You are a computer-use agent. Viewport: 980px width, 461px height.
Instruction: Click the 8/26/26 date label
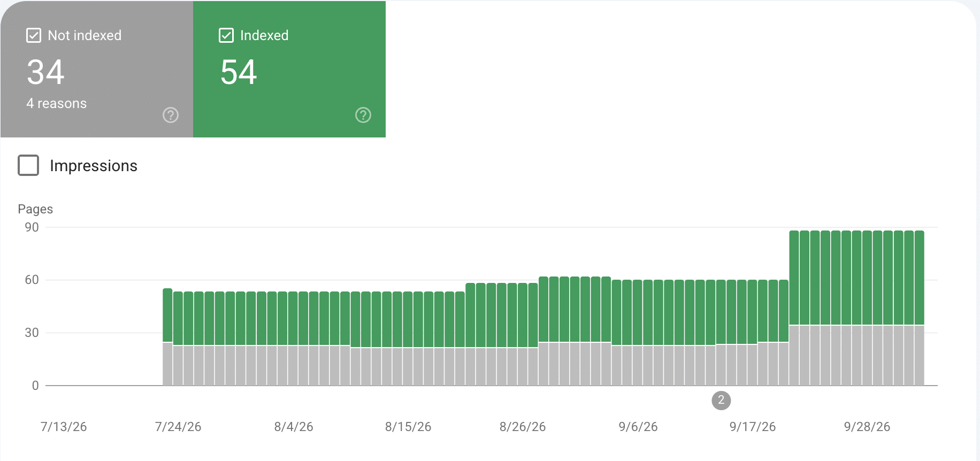pos(523,427)
